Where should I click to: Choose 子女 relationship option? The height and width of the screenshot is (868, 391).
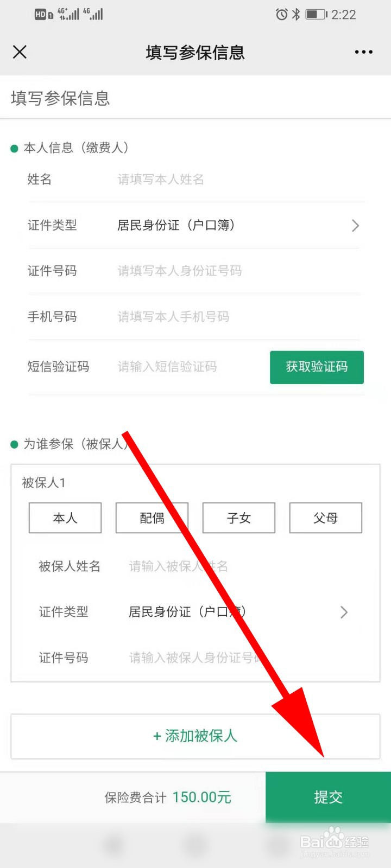coord(239,518)
